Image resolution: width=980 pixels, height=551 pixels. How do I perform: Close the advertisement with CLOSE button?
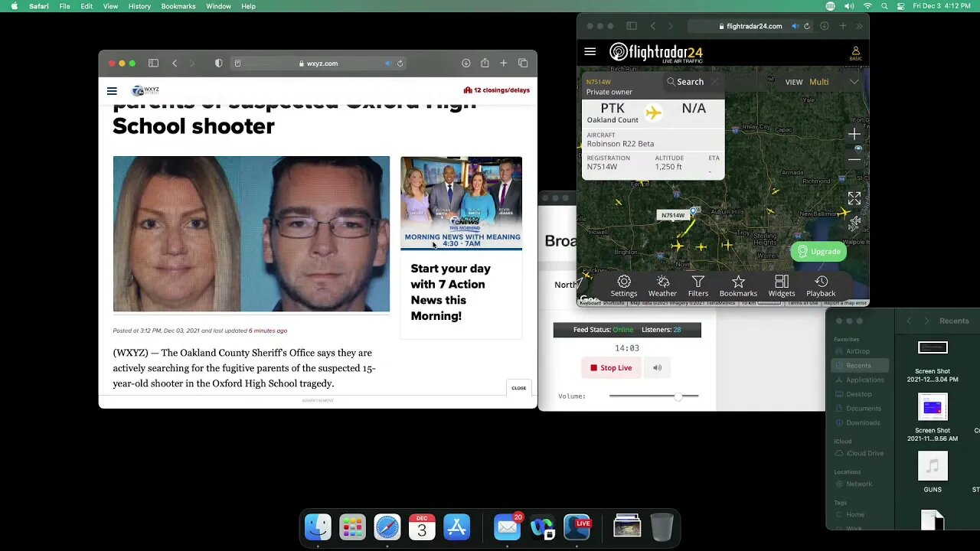tap(518, 388)
